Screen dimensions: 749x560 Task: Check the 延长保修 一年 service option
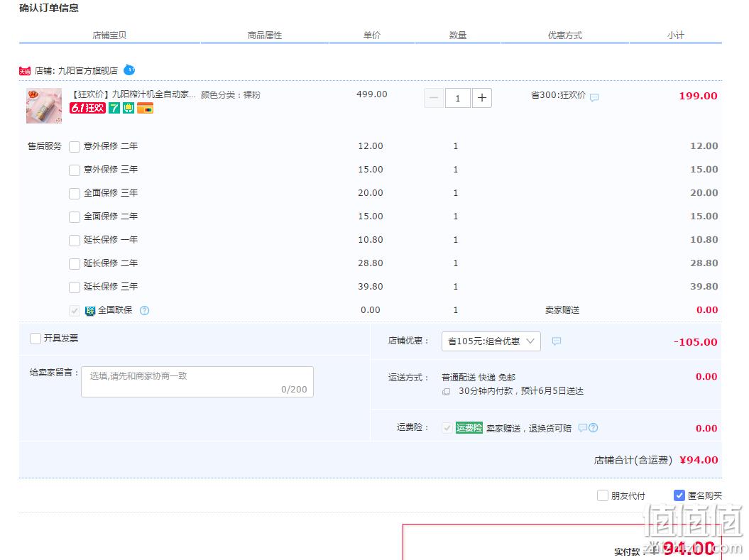click(x=75, y=240)
